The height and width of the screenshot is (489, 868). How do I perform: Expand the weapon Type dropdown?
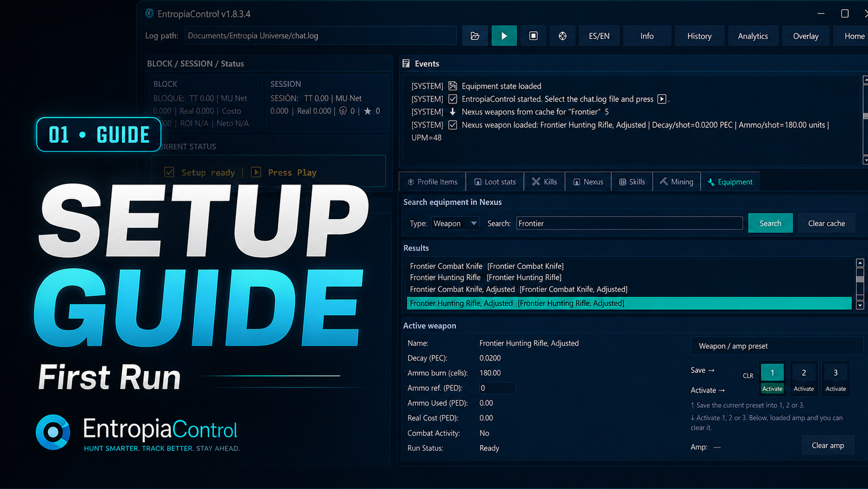455,223
